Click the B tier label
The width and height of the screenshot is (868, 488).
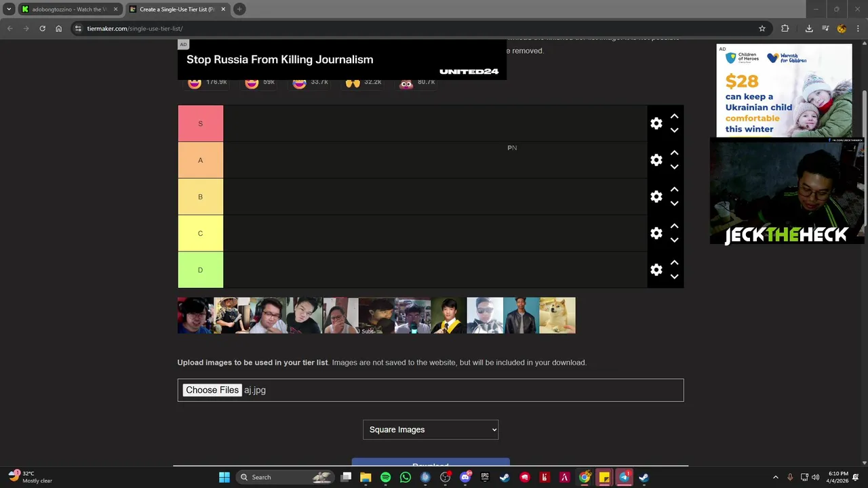[x=200, y=197]
